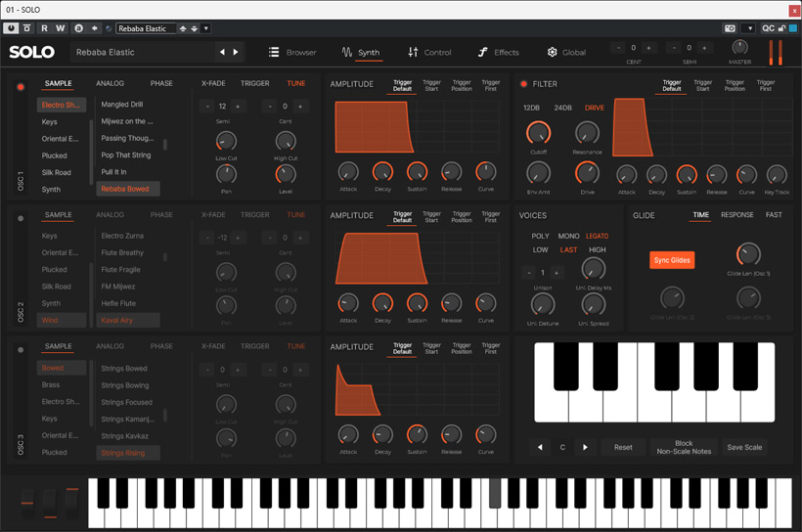
Task: Click the snapshot camera icon
Action: click(x=730, y=28)
